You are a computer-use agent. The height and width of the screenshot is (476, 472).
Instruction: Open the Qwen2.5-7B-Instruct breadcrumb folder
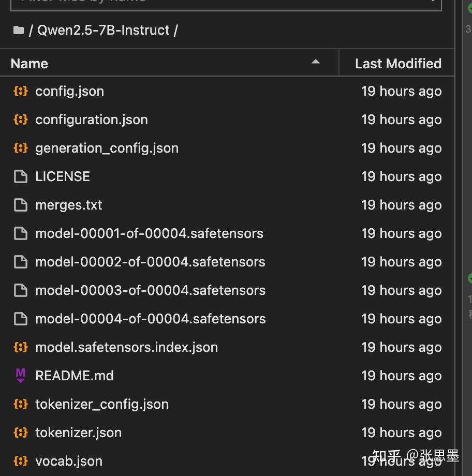(x=103, y=31)
